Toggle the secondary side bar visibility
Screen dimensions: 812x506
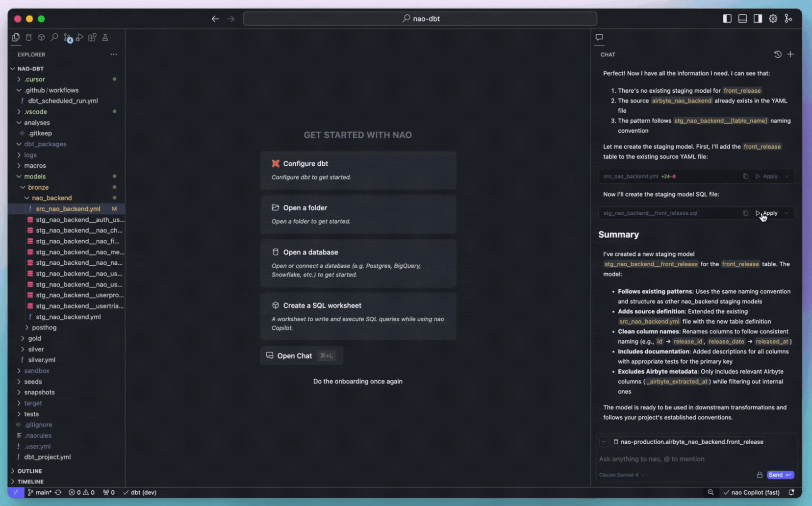[758, 19]
